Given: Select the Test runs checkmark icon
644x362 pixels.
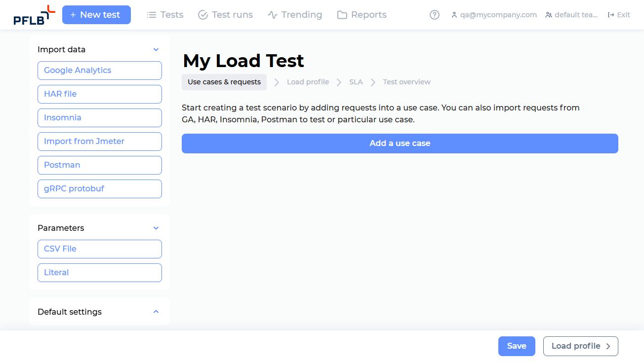Looking at the screenshot, I should [x=202, y=14].
